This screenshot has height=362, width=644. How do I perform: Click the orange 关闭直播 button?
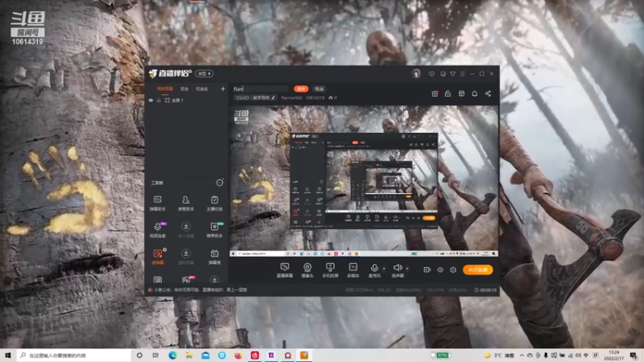coord(477,269)
